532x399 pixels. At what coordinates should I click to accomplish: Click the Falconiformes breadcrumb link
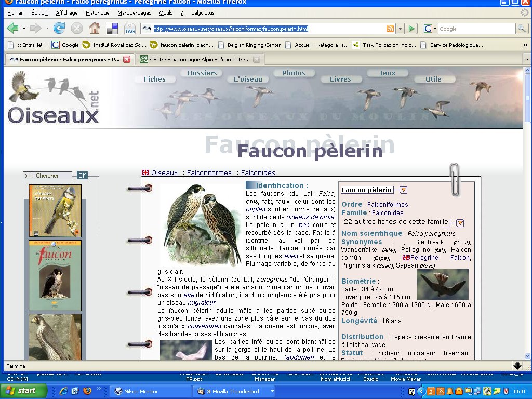[210, 172]
